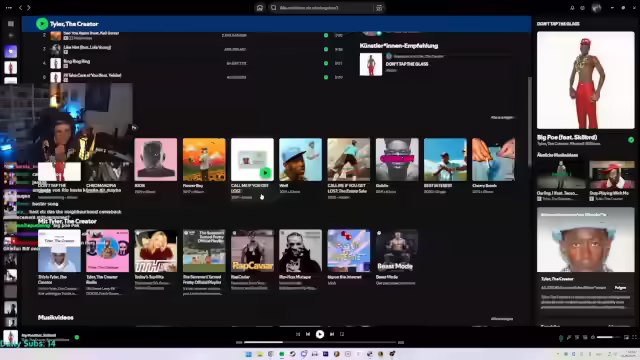
Task: Open Big Poe cover in Now Playing panel
Action: click(585, 80)
